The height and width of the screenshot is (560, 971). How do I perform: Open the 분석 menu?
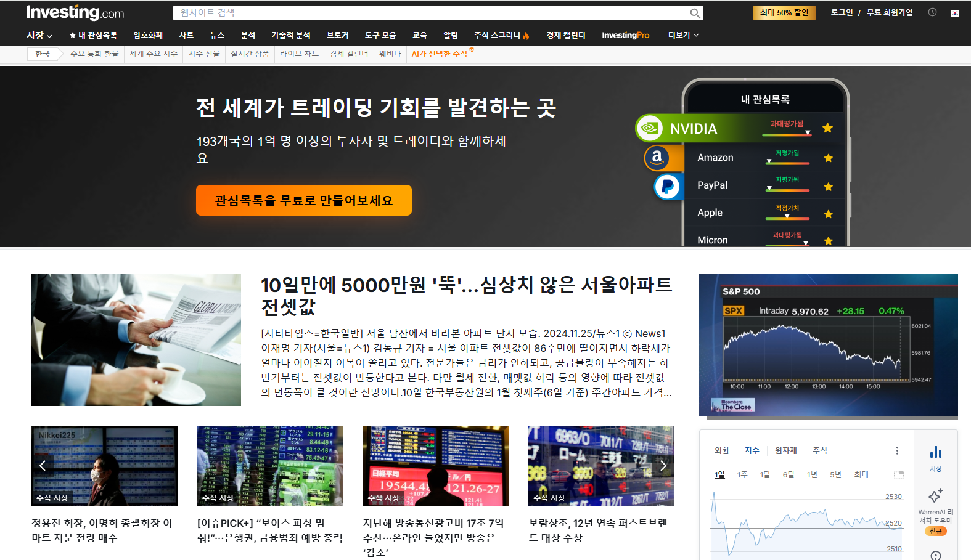(x=248, y=35)
